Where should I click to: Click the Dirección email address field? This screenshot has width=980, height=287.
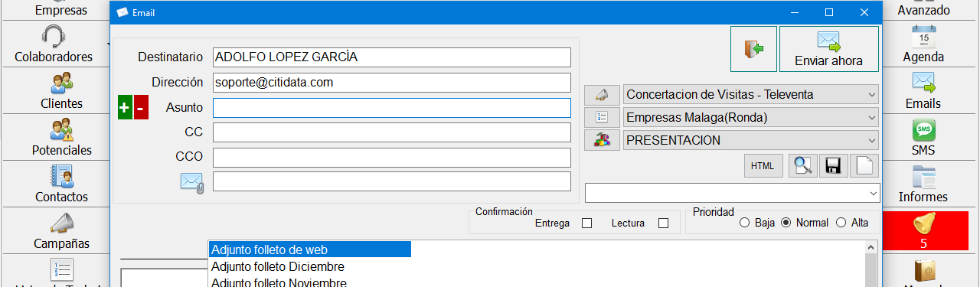click(392, 83)
